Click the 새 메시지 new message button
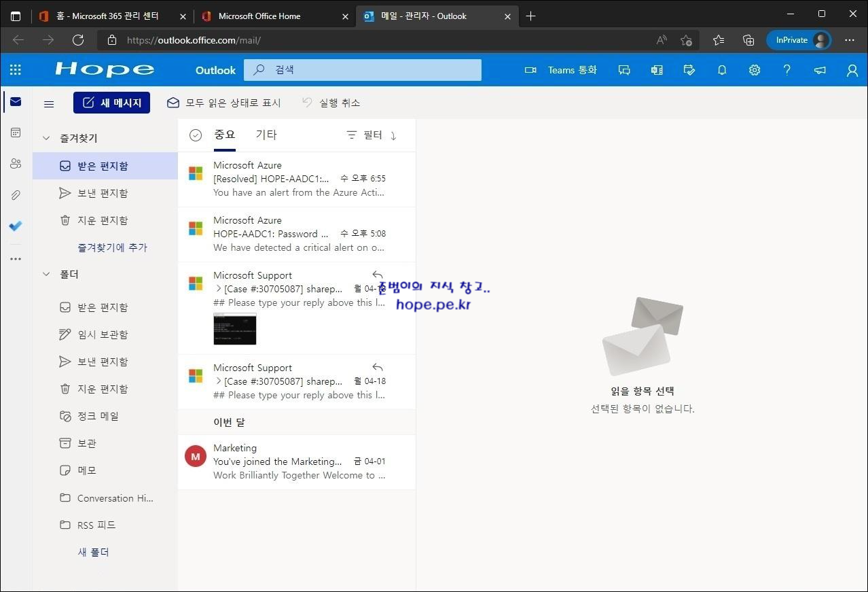 pos(111,103)
